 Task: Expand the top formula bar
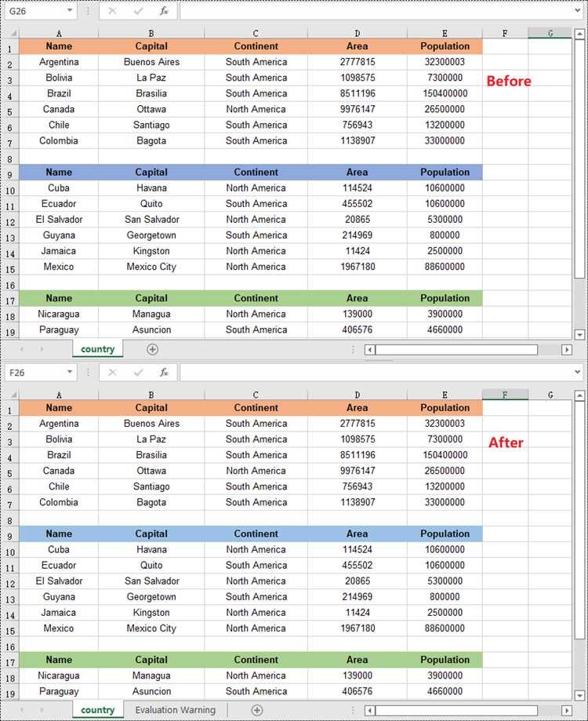click(x=578, y=10)
